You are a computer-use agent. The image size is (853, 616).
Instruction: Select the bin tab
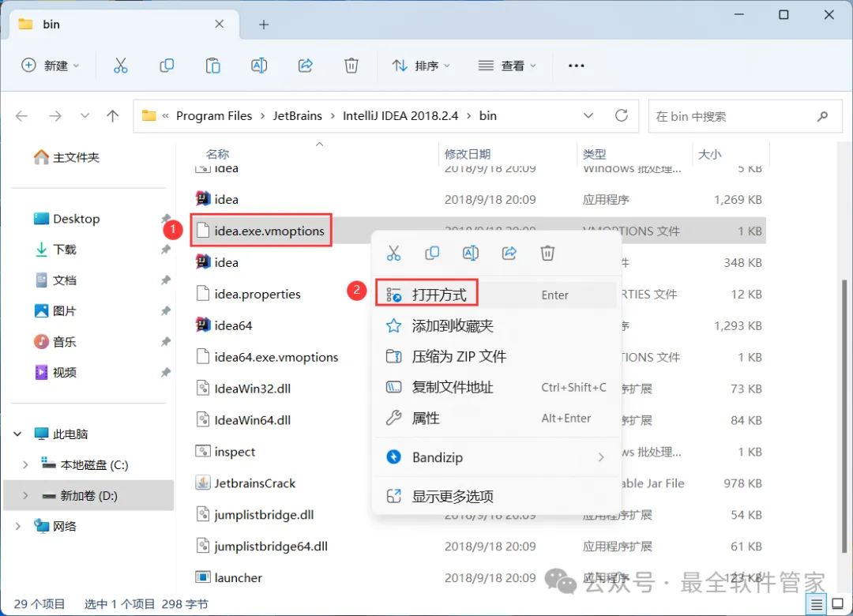(122, 24)
